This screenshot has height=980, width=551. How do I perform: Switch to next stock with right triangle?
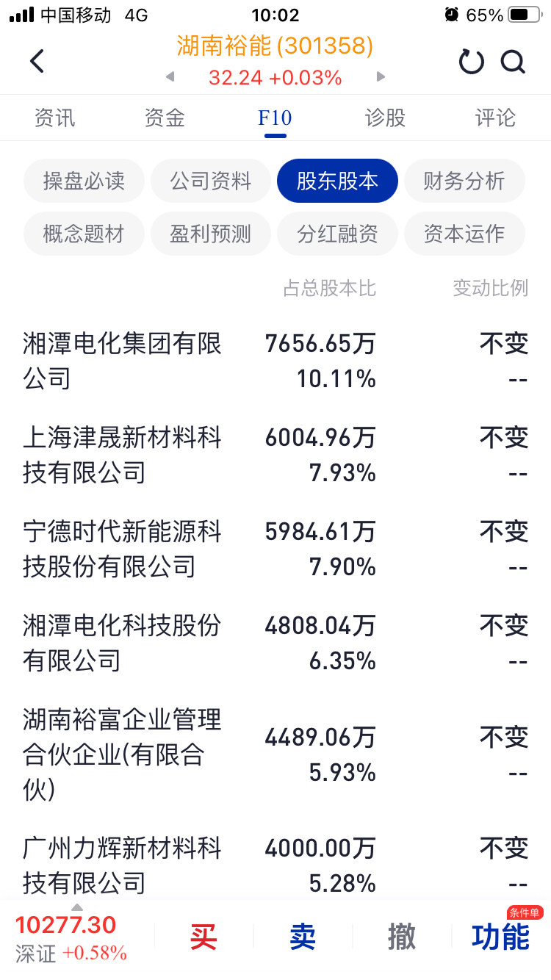point(381,76)
